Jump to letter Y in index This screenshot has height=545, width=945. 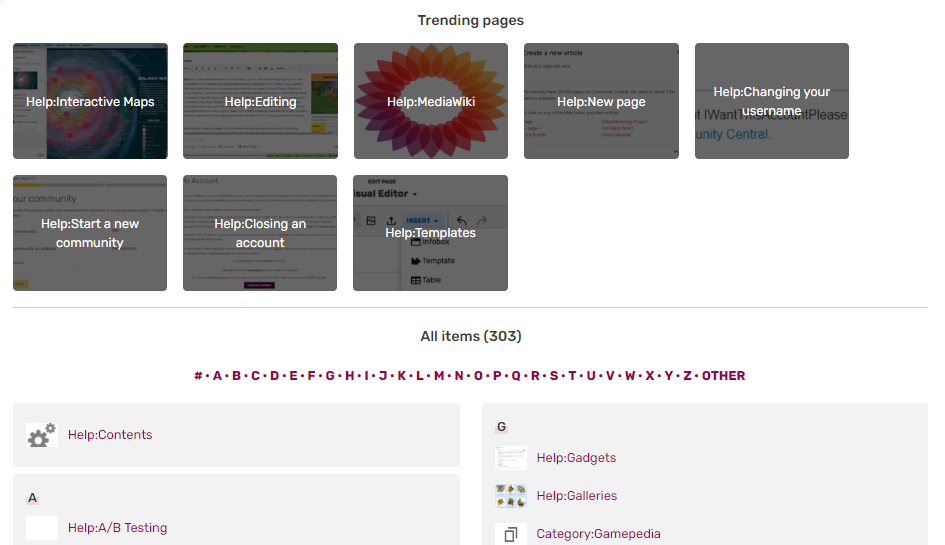pyautogui.click(x=668, y=376)
